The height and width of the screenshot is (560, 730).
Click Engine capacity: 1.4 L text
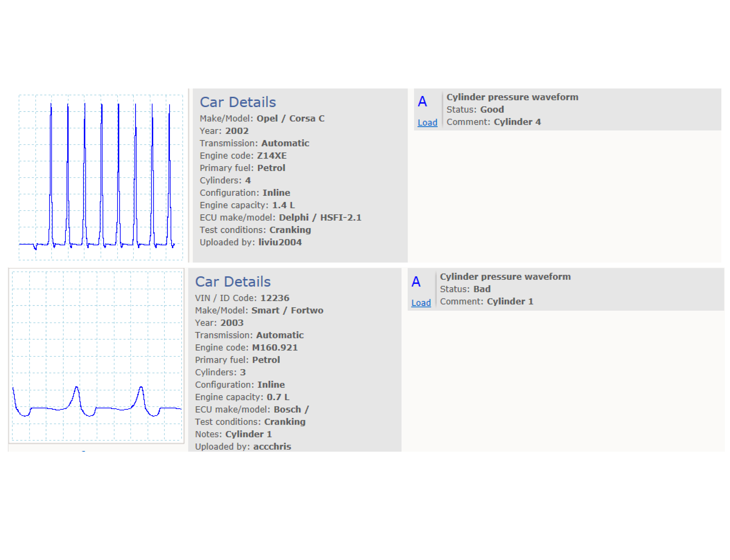247,205
